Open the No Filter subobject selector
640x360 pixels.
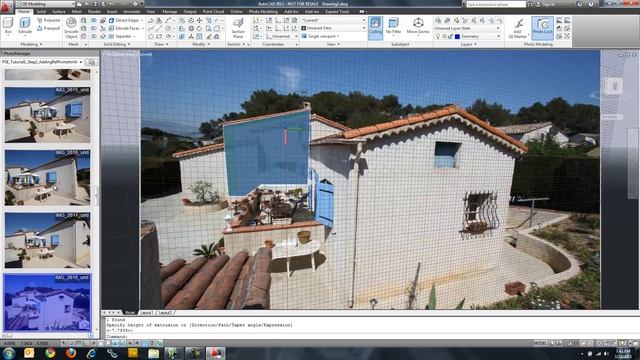(x=393, y=26)
